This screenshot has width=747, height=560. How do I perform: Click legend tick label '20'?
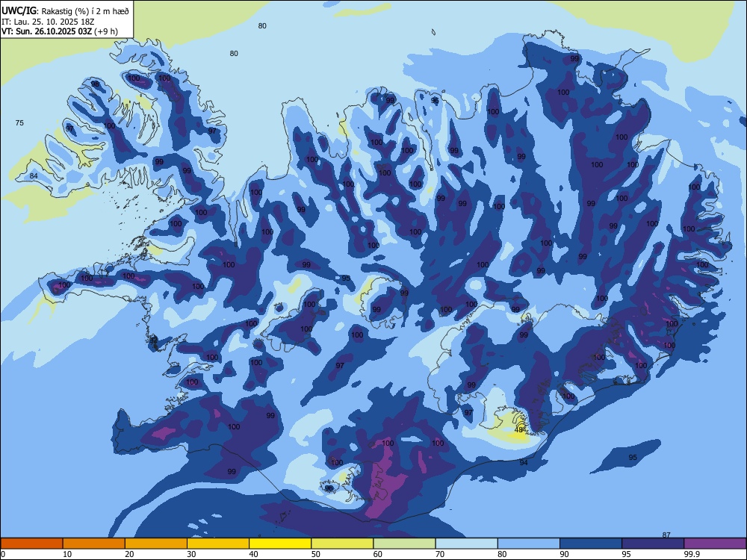(129, 554)
